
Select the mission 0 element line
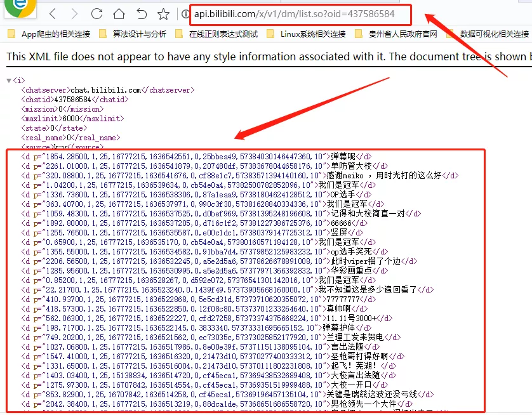point(62,109)
